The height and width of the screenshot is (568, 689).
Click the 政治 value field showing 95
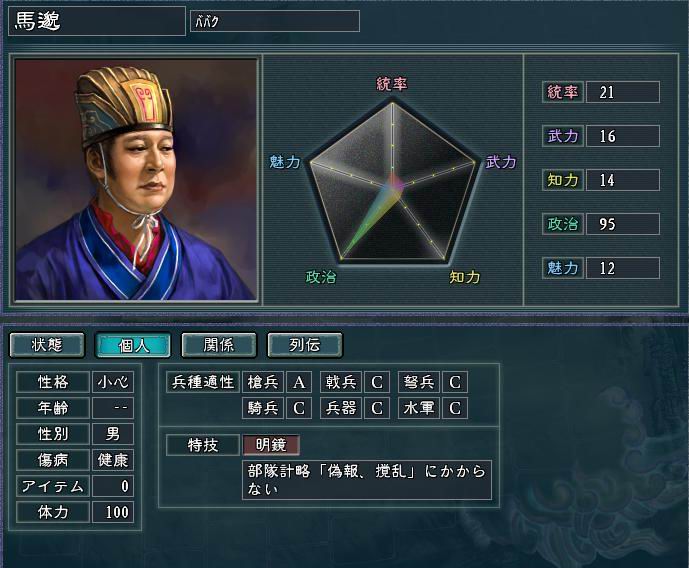coord(623,224)
